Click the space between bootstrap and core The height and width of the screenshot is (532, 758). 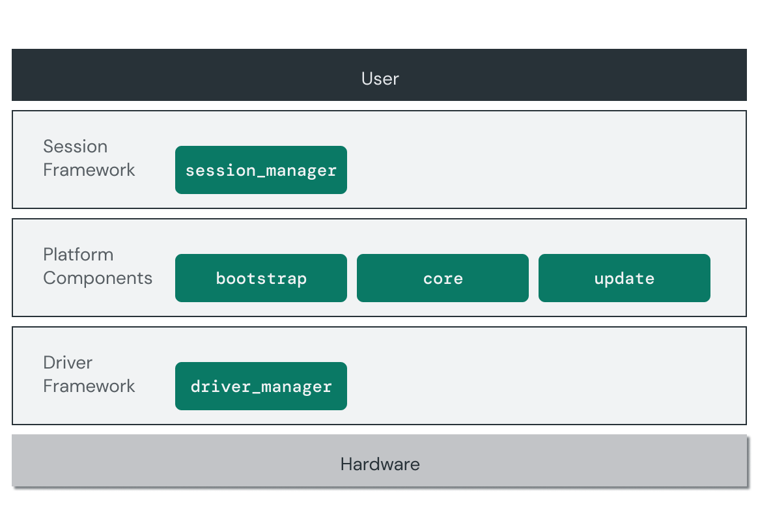click(x=352, y=278)
